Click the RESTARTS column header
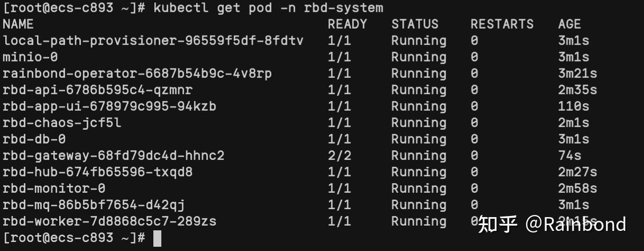 coord(502,24)
